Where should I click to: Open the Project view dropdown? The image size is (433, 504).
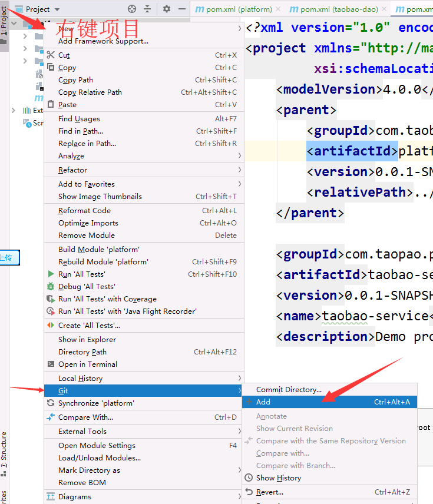click(x=57, y=9)
